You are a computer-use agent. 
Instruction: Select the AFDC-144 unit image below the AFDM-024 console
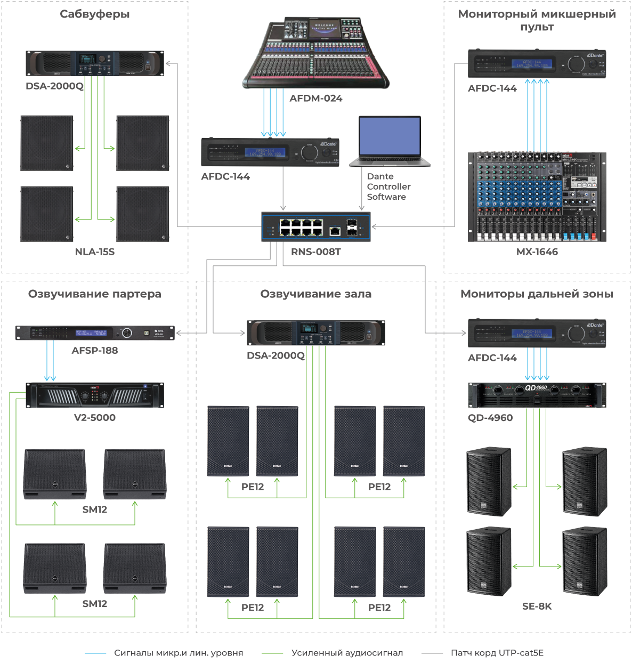click(270, 152)
